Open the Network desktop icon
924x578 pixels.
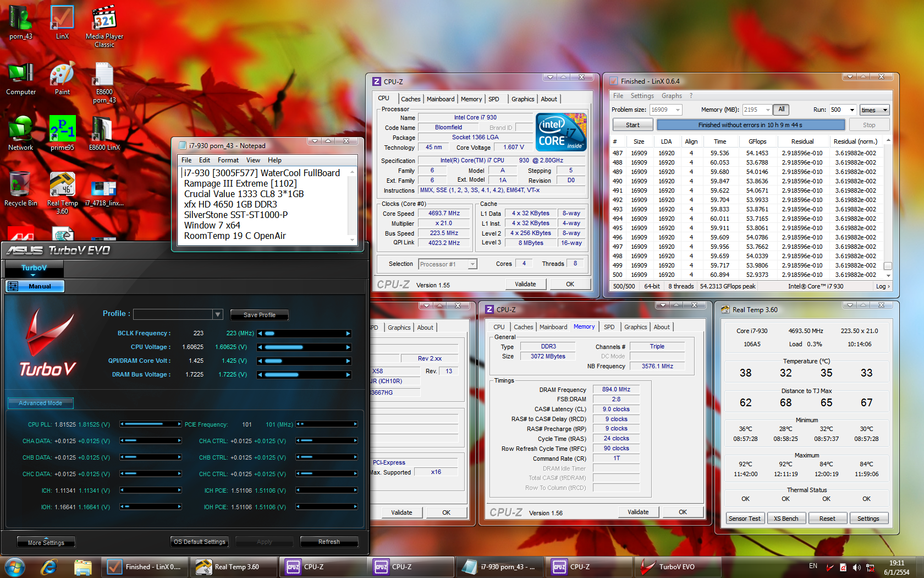coord(21,134)
